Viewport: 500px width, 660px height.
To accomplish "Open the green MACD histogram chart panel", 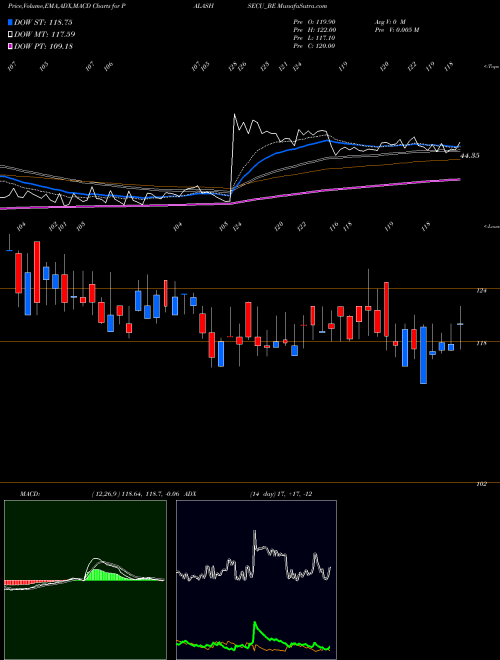I will coord(85,580).
